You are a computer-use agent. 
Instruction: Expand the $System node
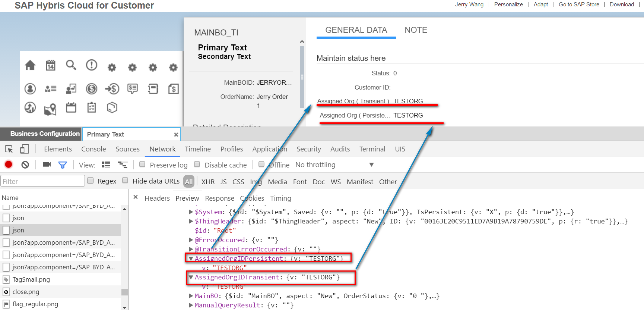(191, 212)
